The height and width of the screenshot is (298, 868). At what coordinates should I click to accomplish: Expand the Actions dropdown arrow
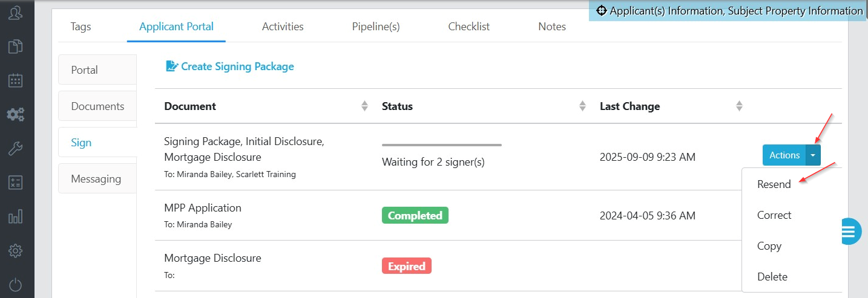click(x=814, y=155)
